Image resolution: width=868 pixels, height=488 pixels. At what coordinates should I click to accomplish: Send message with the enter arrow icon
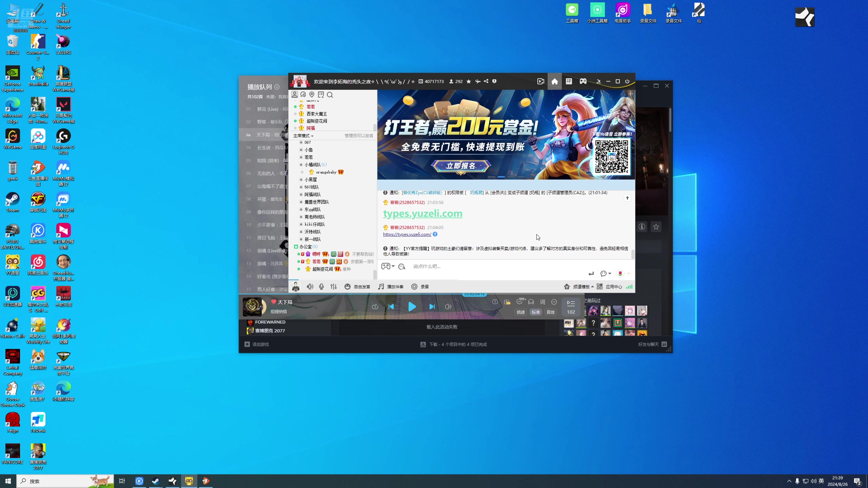point(591,273)
